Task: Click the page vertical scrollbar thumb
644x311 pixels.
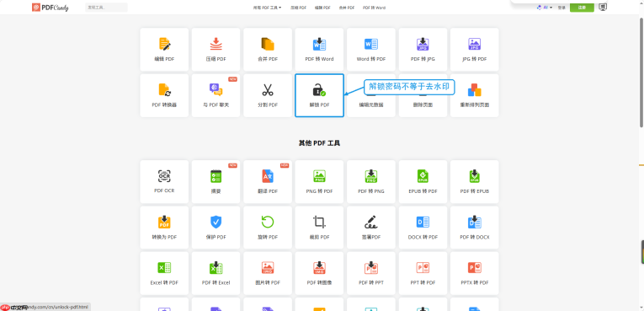Action: tap(641, 72)
